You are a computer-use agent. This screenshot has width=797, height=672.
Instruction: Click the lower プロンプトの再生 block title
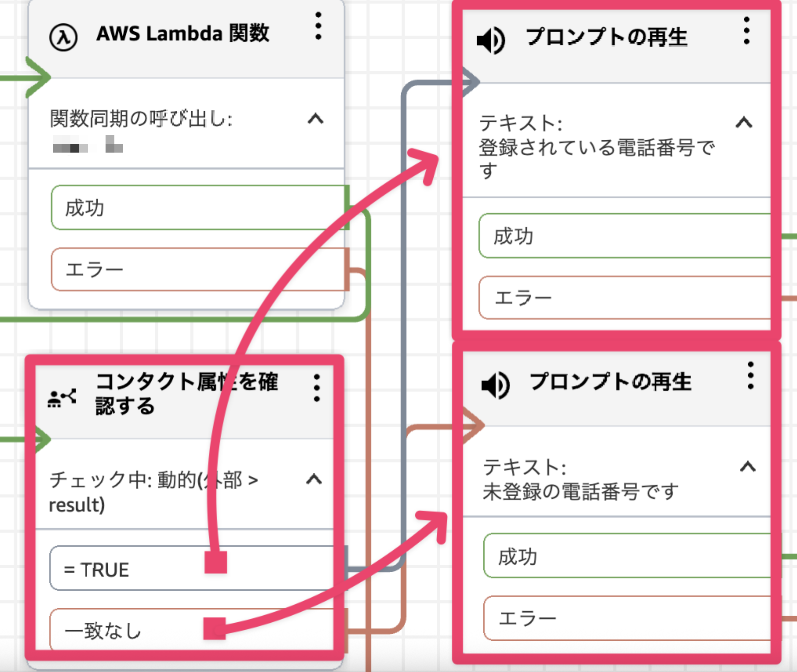point(611,381)
